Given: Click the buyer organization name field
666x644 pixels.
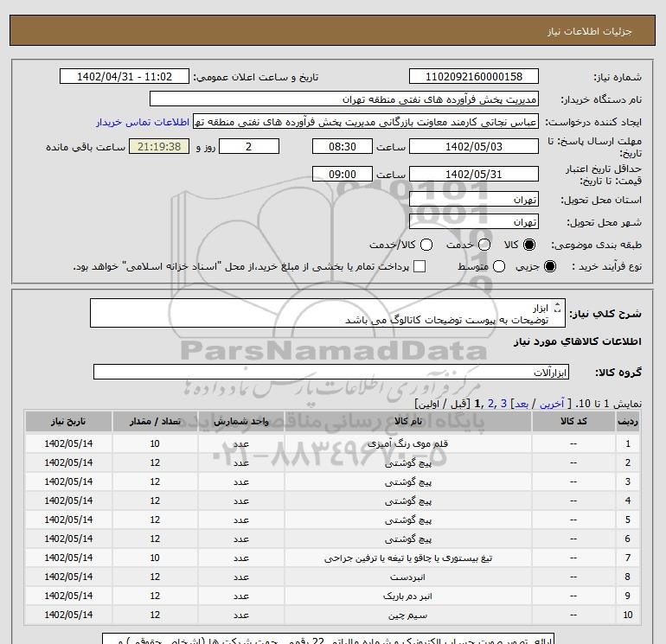Looking at the screenshot, I should click(x=344, y=99).
